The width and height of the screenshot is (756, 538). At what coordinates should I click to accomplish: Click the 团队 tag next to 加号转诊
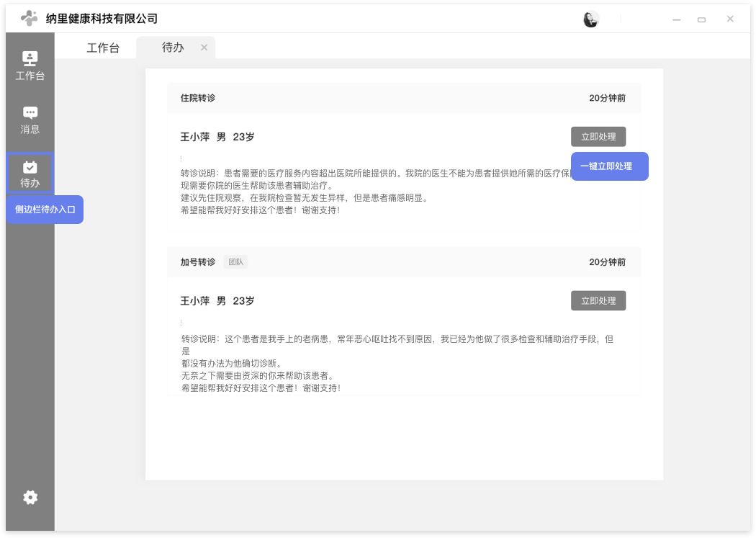click(x=235, y=262)
